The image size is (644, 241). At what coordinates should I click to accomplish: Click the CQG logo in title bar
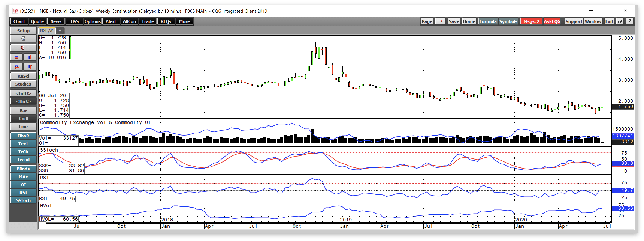[x=15, y=11]
